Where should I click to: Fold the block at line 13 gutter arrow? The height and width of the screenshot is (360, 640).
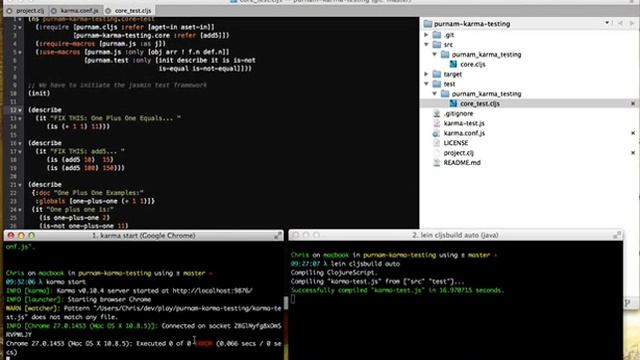pos(20,118)
